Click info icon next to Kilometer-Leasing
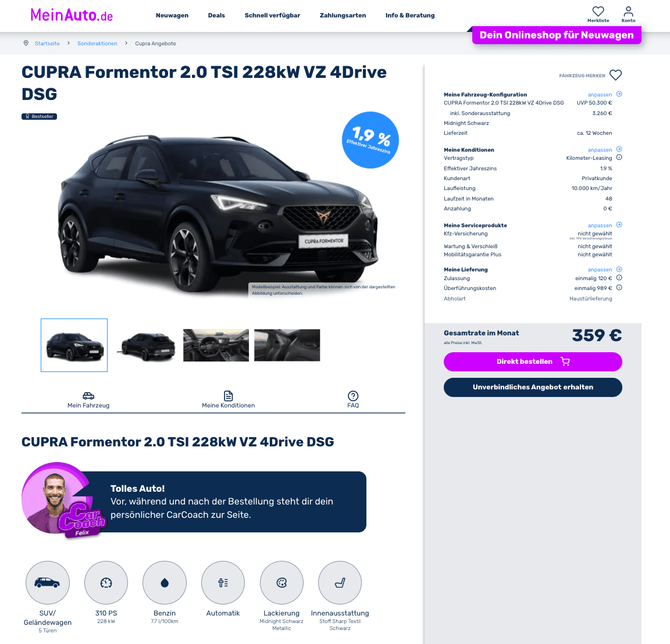This screenshot has width=670, height=644. point(619,158)
